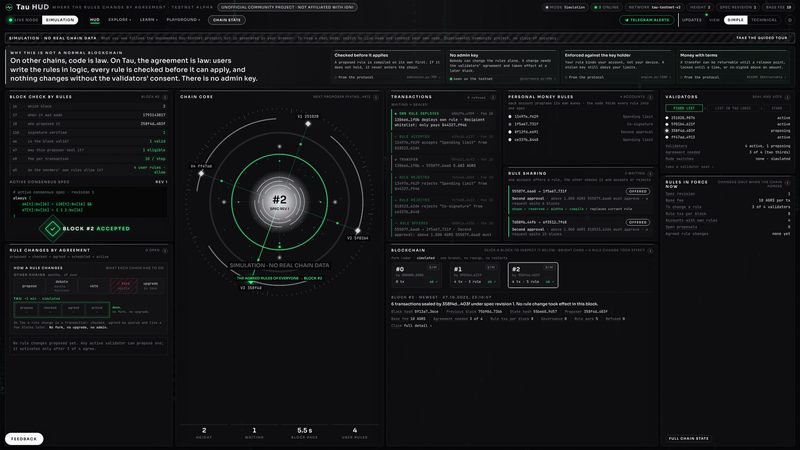Click the Base Fee status pill

point(779,7)
